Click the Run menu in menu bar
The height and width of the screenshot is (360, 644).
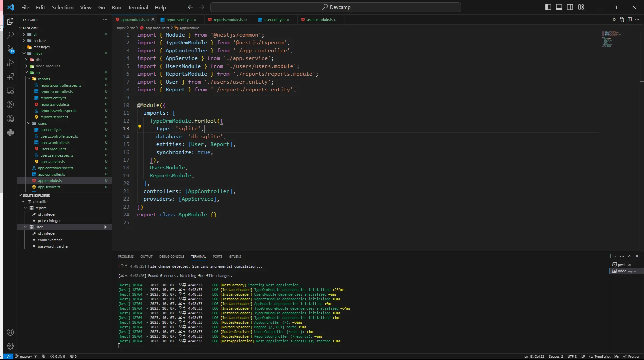pyautogui.click(x=116, y=7)
